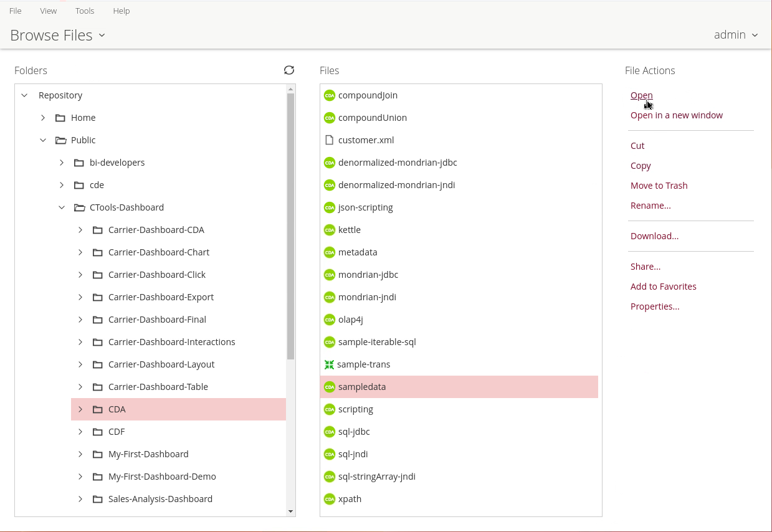Collapse the CTools-Dashboard folder
The height and width of the screenshot is (532, 772).
[x=62, y=207]
